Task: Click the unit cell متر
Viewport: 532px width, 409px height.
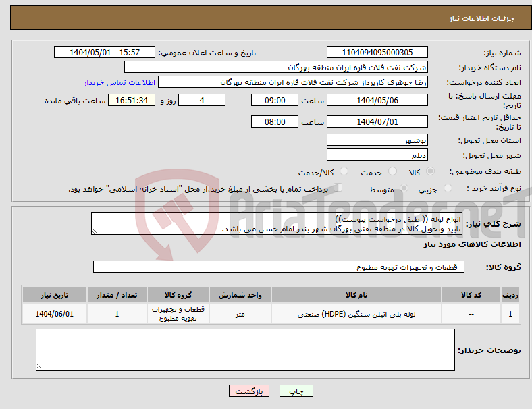Action: tap(240, 314)
